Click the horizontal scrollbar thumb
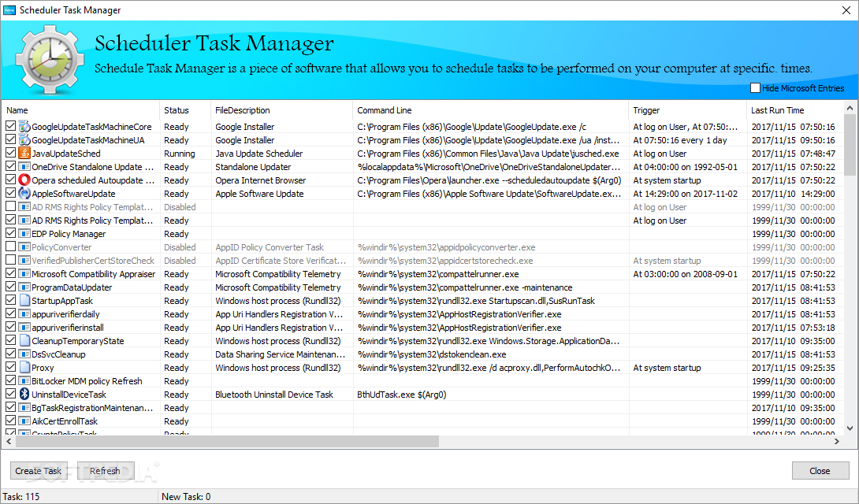This screenshot has width=859, height=504. click(x=227, y=441)
